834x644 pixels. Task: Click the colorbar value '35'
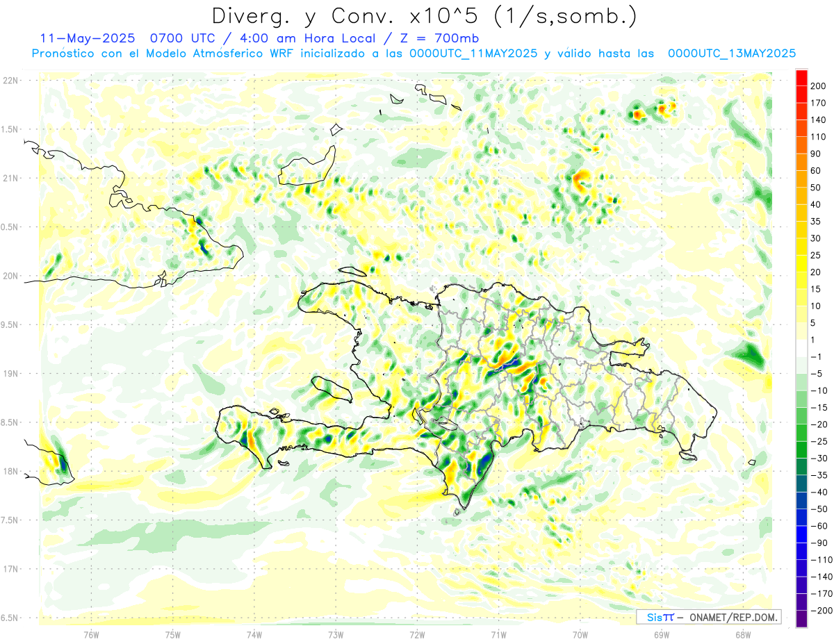[816, 222]
